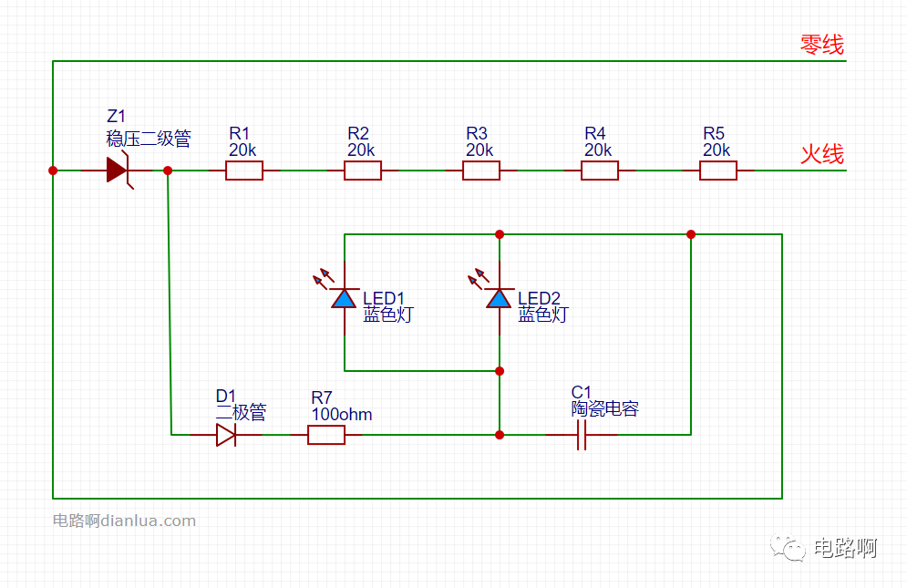The height and width of the screenshot is (588, 907).
Task: Select resistor R2 symbol
Action: pos(363,170)
